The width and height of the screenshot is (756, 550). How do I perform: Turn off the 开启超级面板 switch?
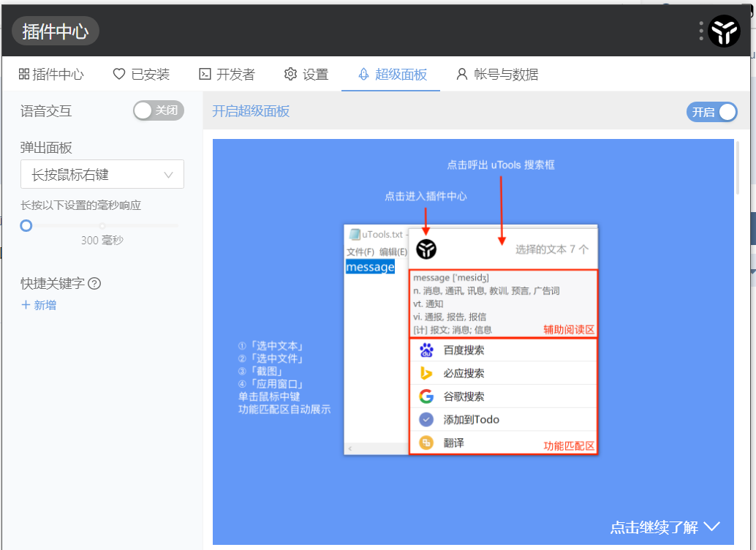tap(711, 112)
